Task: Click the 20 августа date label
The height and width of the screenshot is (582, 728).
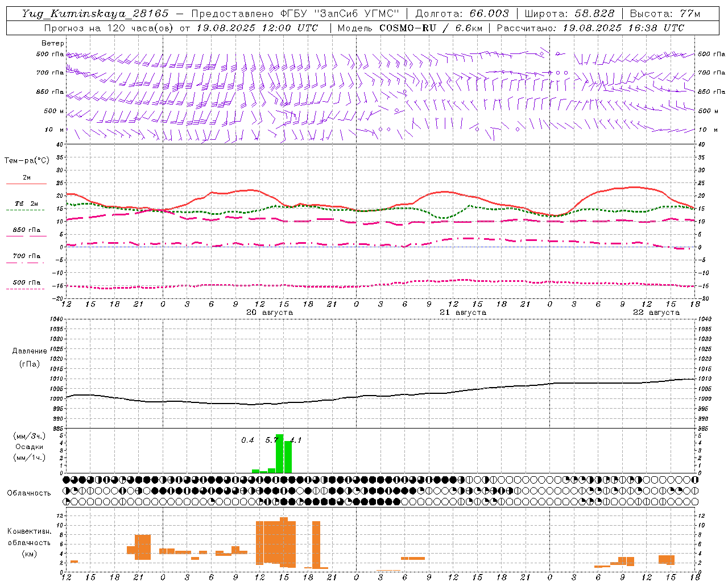Action: (x=270, y=312)
